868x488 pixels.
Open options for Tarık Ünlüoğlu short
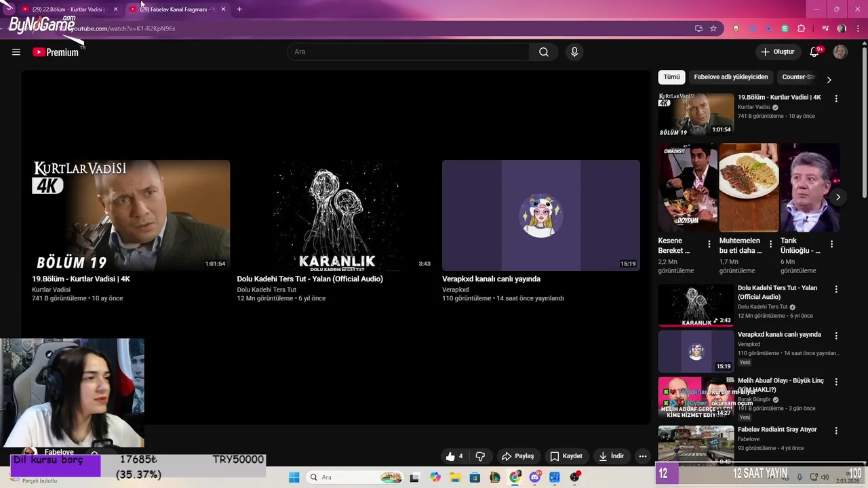click(x=831, y=244)
